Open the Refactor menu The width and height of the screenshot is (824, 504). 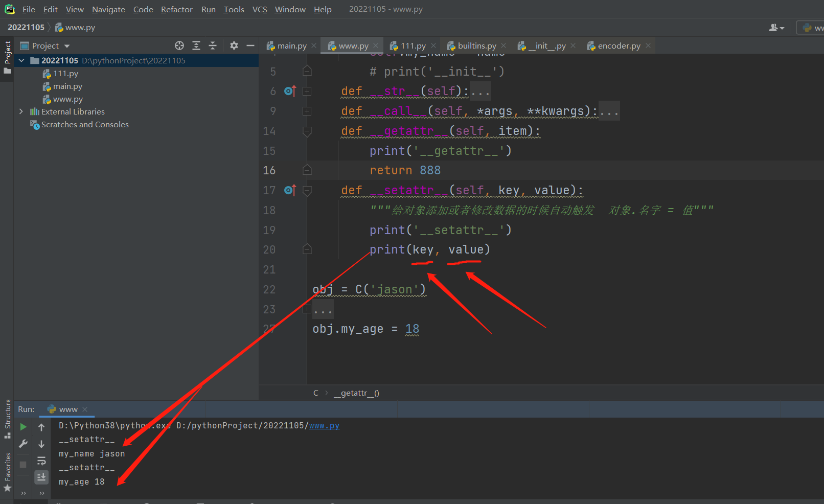pos(177,9)
